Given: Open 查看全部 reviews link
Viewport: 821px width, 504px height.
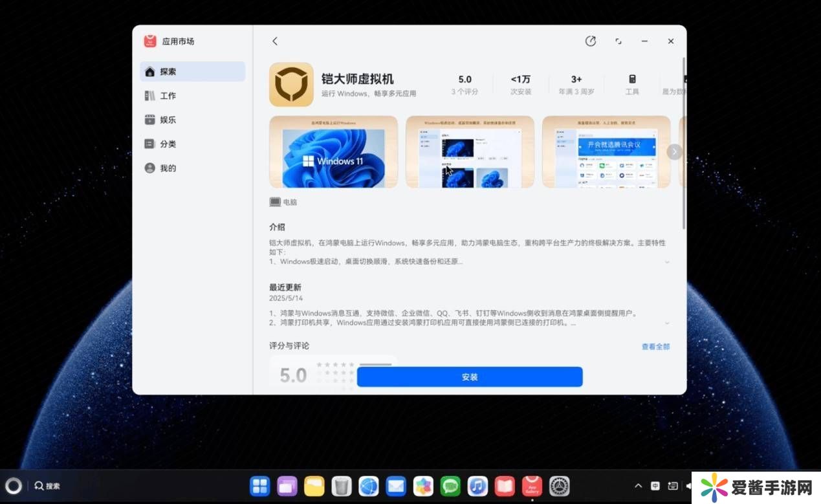Looking at the screenshot, I should (655, 347).
